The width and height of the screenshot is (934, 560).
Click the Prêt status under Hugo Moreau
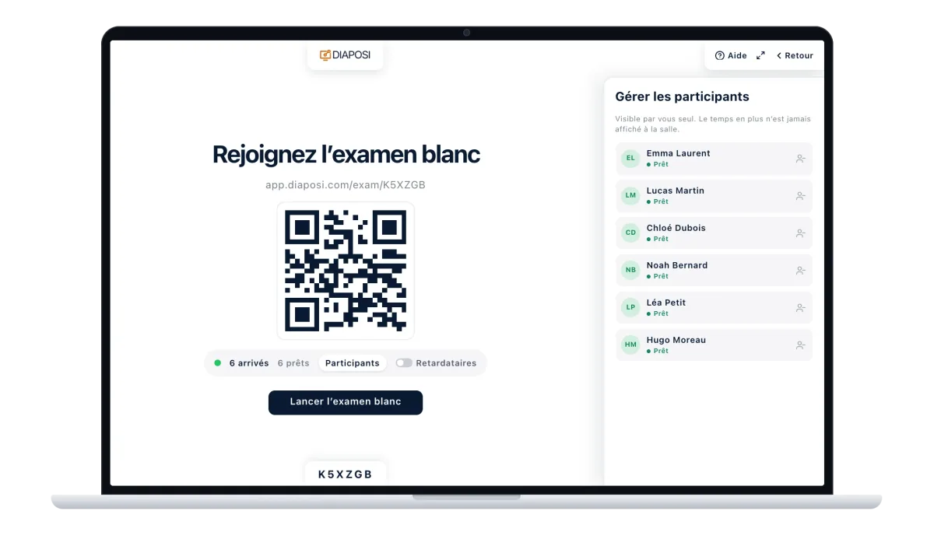click(x=658, y=351)
